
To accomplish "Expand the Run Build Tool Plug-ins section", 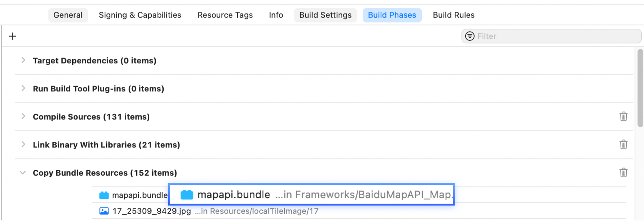I will (x=23, y=88).
